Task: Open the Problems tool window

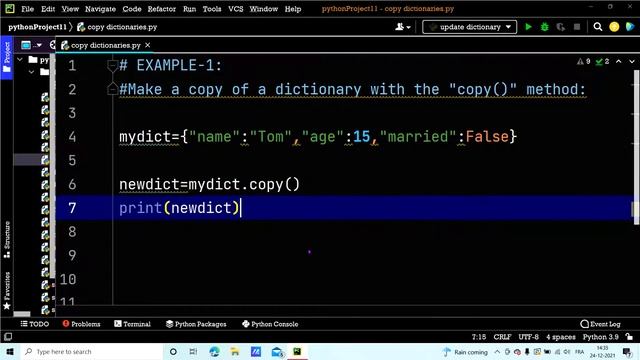Action: pyautogui.click(x=81, y=324)
